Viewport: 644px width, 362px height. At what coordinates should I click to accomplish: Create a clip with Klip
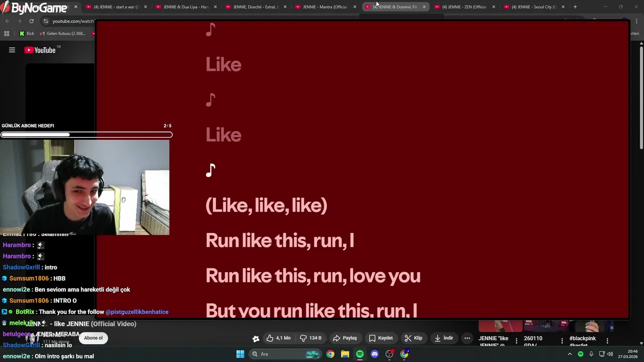(x=414, y=338)
